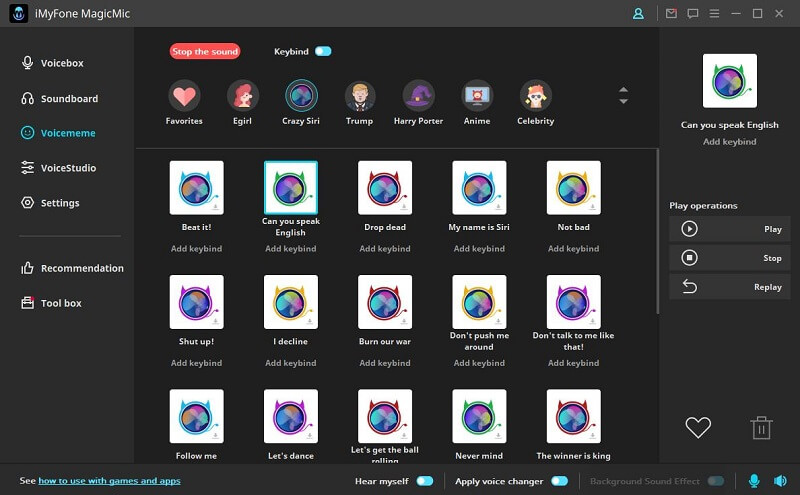Toggle Apply voice changer switch
This screenshot has width=800, height=495.
pos(559,481)
